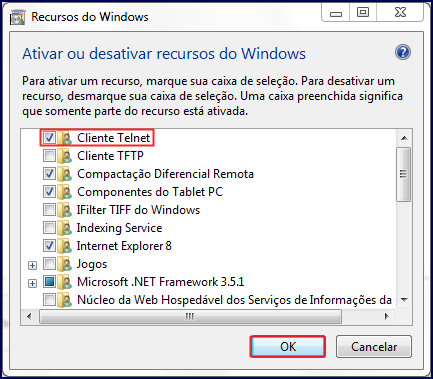Expand the Microsoft .NET Framework 3.5.1 node

pos(32,283)
